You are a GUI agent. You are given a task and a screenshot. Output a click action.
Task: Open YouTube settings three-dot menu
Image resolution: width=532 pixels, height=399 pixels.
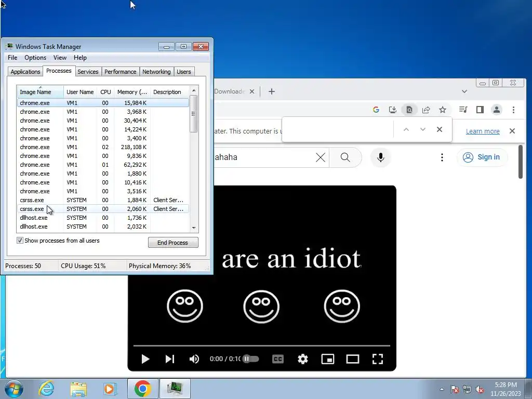click(x=442, y=157)
